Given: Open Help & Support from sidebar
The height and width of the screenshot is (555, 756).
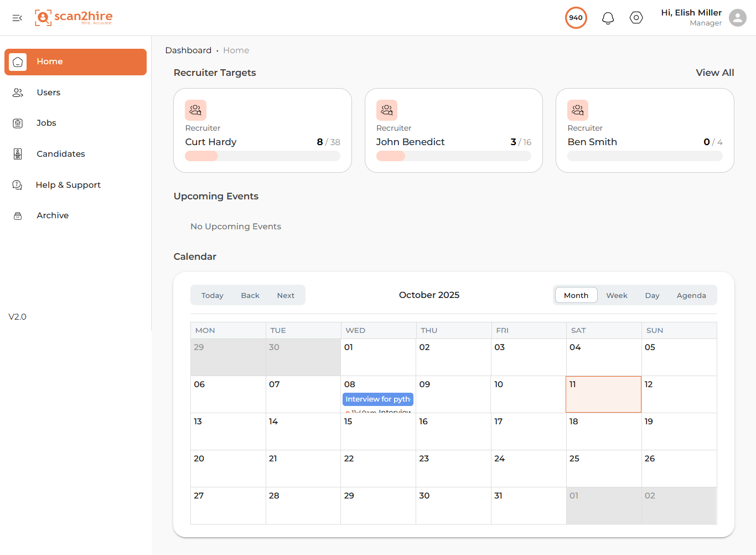Looking at the screenshot, I should tap(68, 185).
